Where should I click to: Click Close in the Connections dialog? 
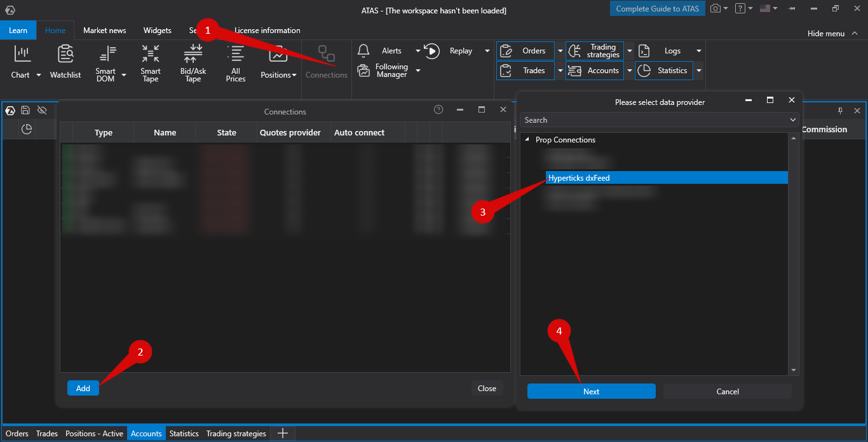pyautogui.click(x=487, y=388)
